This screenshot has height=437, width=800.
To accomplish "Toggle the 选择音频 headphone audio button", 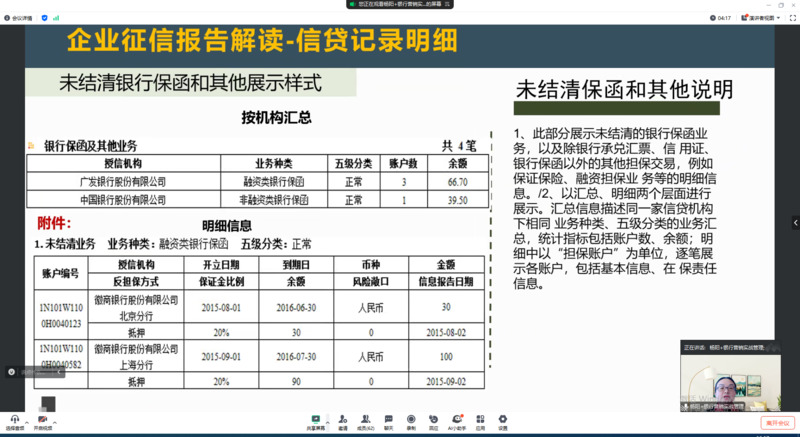I will [x=14, y=419].
